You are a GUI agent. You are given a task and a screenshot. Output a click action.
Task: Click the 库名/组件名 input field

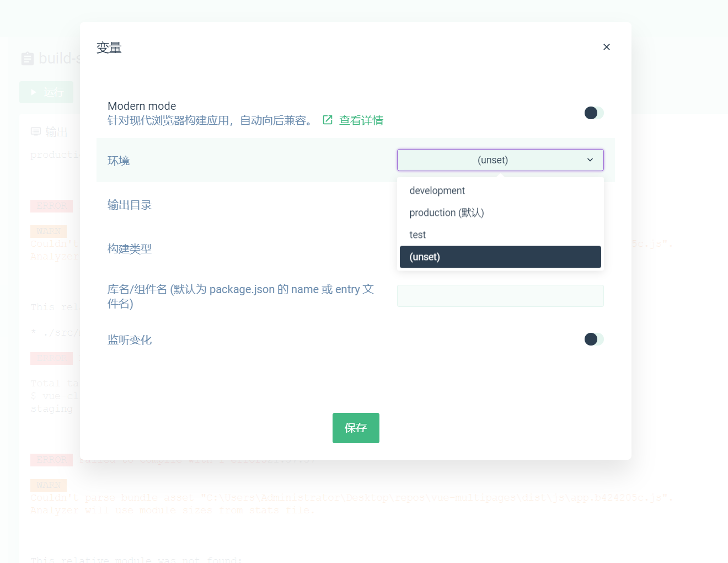[500, 295]
